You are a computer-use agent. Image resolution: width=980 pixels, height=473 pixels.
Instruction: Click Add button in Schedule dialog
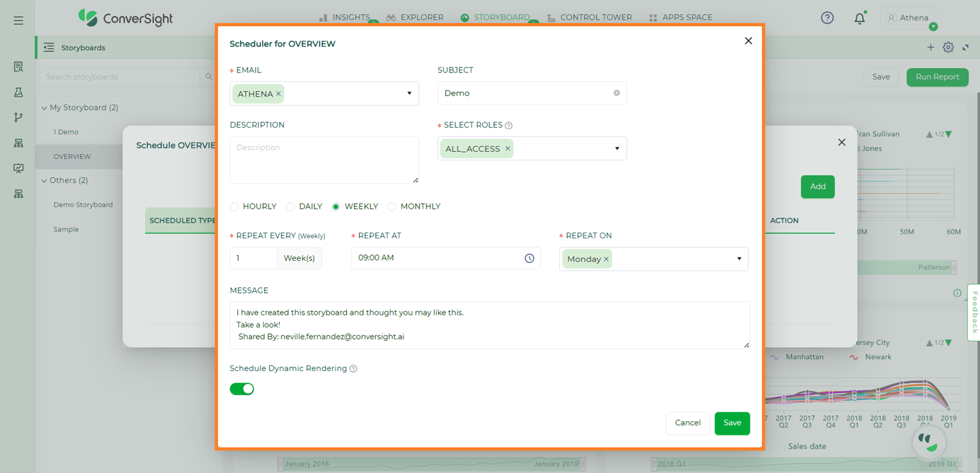coord(818,187)
